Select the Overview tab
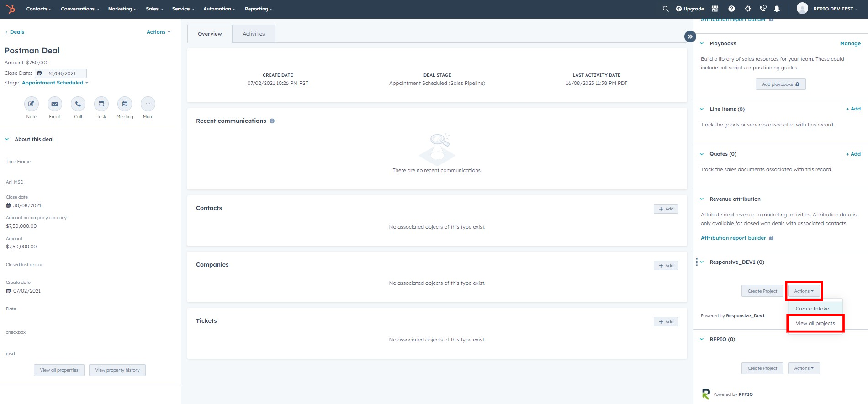 (210, 34)
